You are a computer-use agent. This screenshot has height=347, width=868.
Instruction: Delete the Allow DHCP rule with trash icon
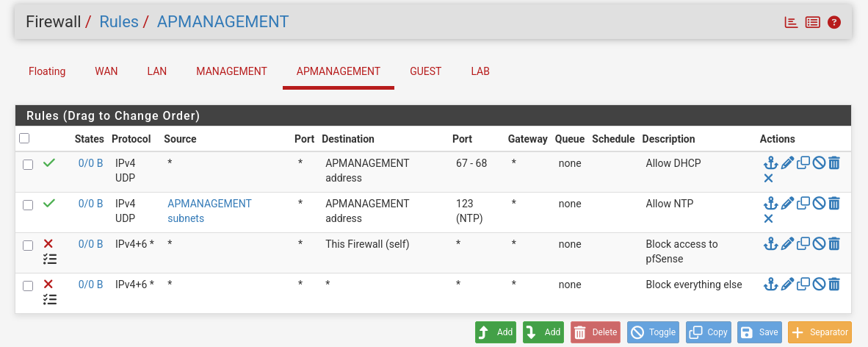tap(834, 163)
